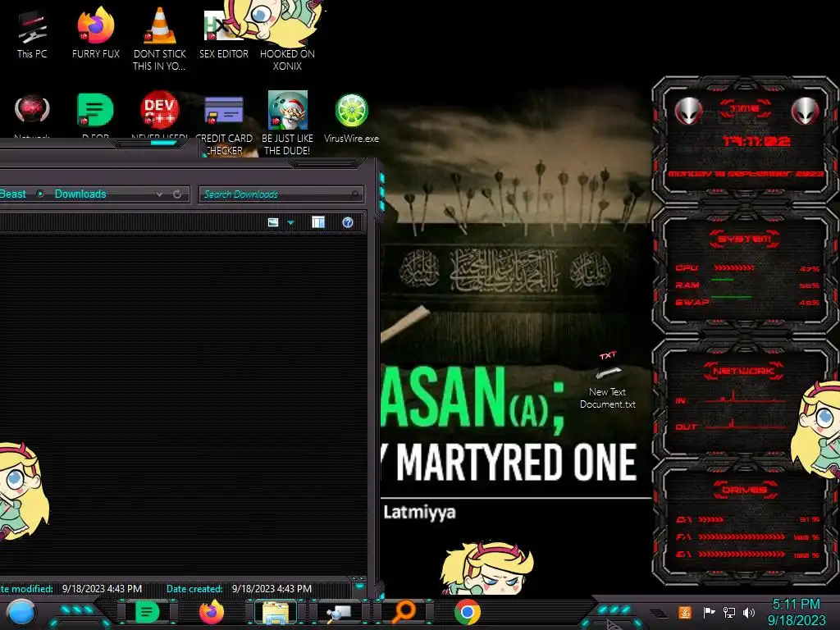The image size is (840, 630).
Task: Open VirusWire.exe on the desktop
Action: coord(351,119)
